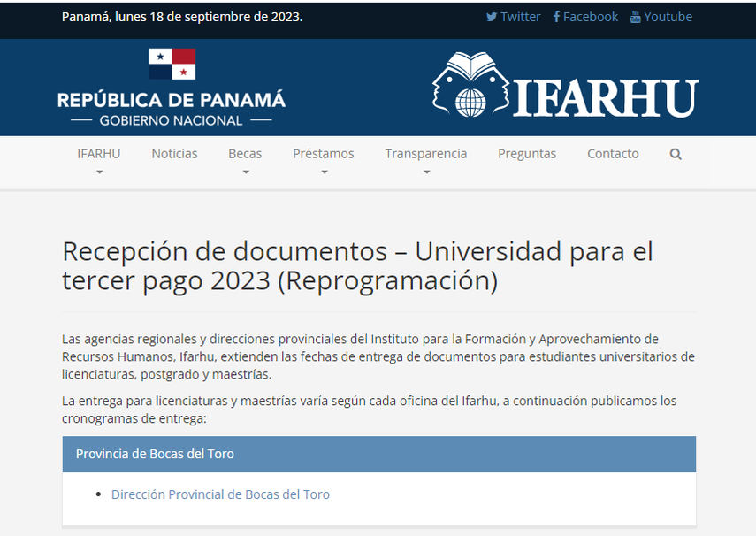The image size is (756, 536).
Task: Click the República de Panamá government logo
Action: coord(172,88)
